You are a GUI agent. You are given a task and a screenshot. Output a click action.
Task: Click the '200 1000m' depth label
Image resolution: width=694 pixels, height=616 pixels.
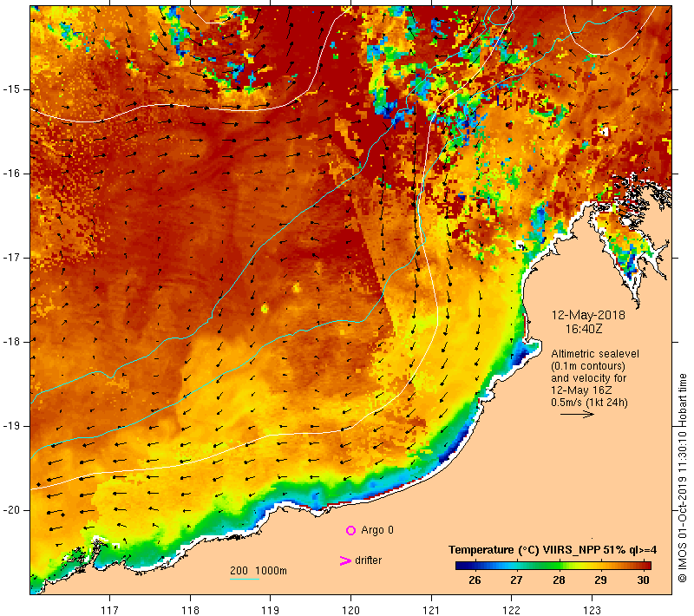(x=259, y=571)
